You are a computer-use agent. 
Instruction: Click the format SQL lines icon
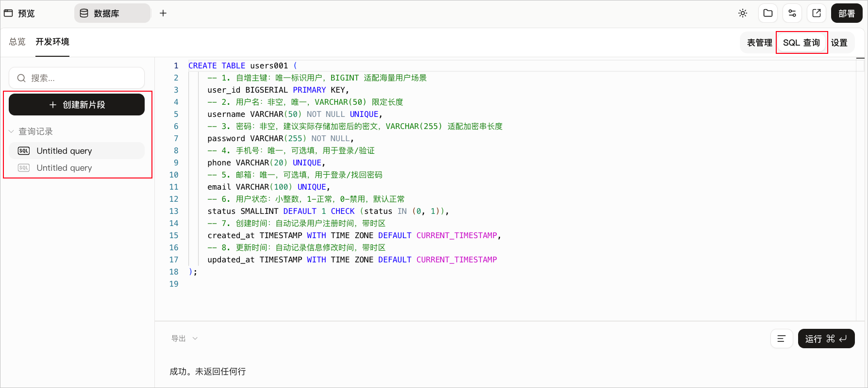tap(782, 339)
